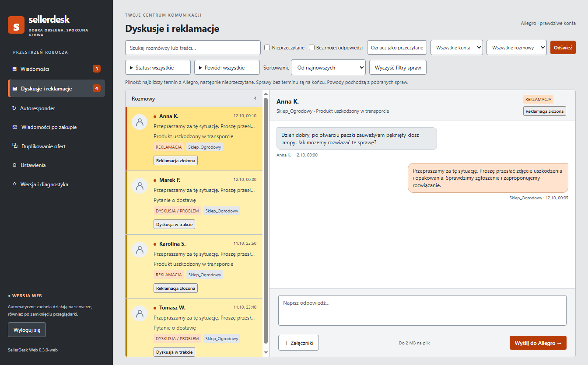
Task: Click Marek P. avatar icon
Action: click(x=140, y=186)
